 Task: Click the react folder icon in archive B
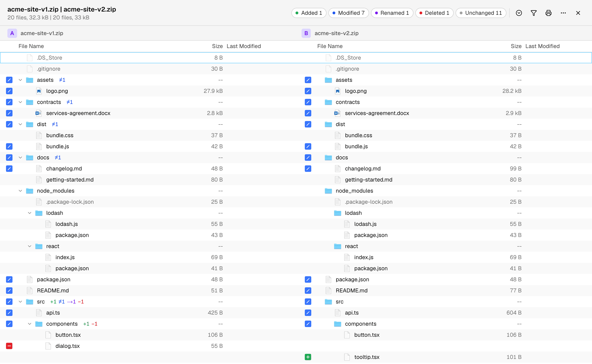(337, 246)
